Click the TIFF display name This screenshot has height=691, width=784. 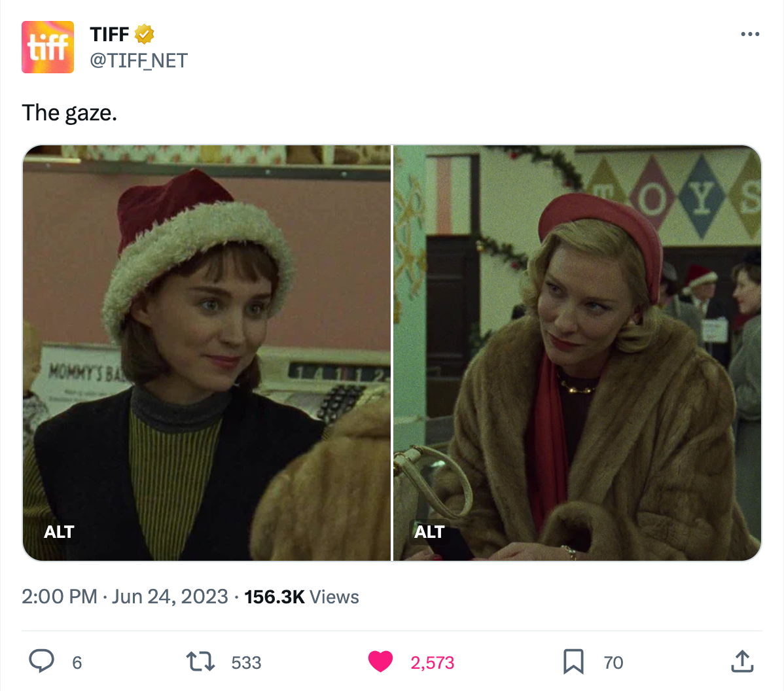[x=109, y=35]
